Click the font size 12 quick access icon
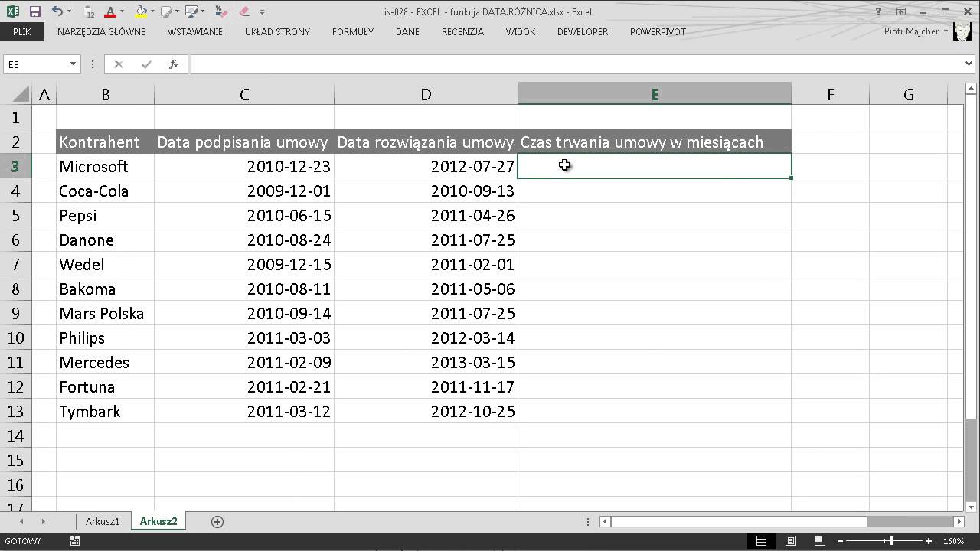 (x=89, y=11)
